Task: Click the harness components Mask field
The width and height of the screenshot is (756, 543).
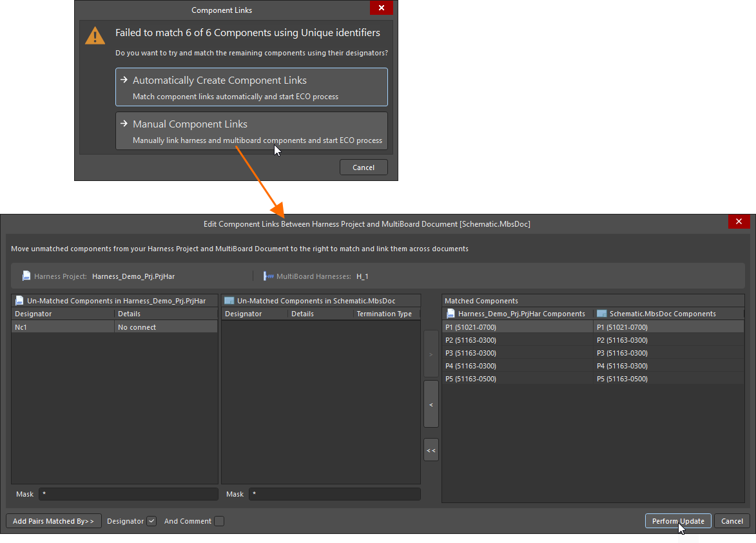Action: pos(128,494)
